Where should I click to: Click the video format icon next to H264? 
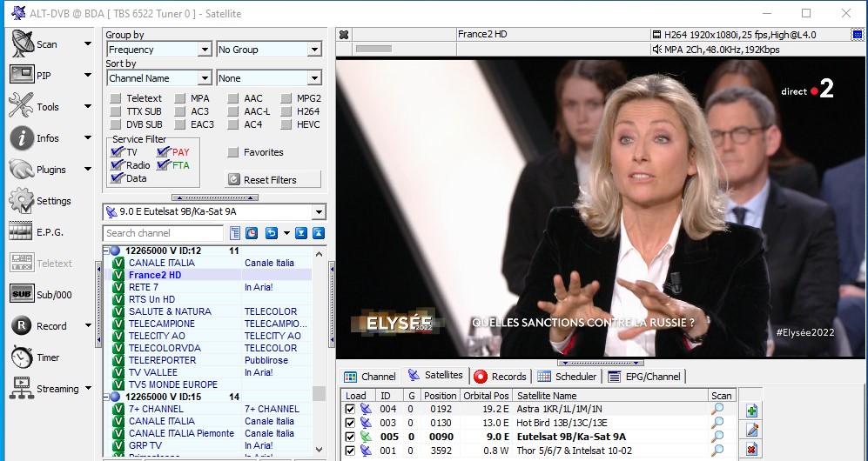[657, 34]
